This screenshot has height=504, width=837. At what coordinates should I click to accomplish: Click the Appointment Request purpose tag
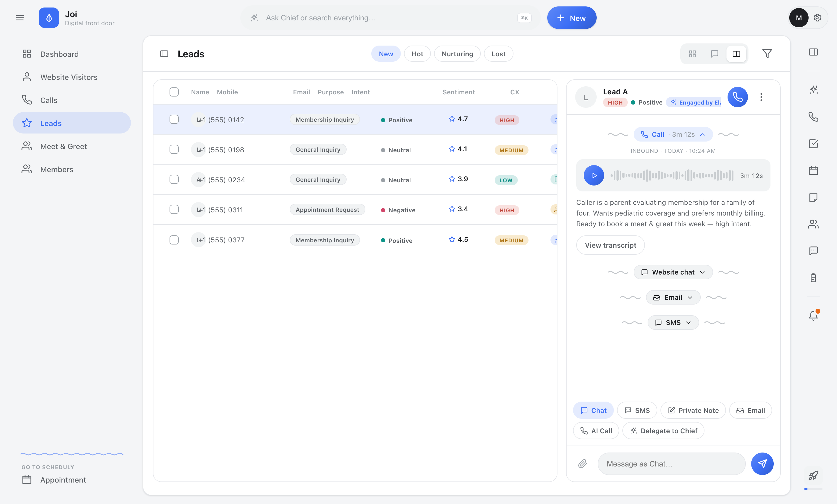tap(327, 209)
